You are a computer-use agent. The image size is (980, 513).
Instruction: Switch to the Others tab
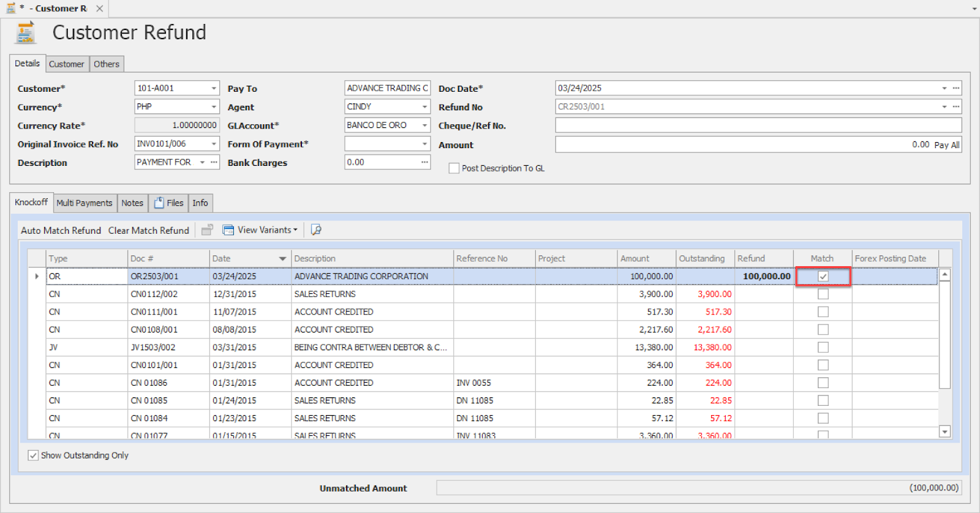coord(107,64)
